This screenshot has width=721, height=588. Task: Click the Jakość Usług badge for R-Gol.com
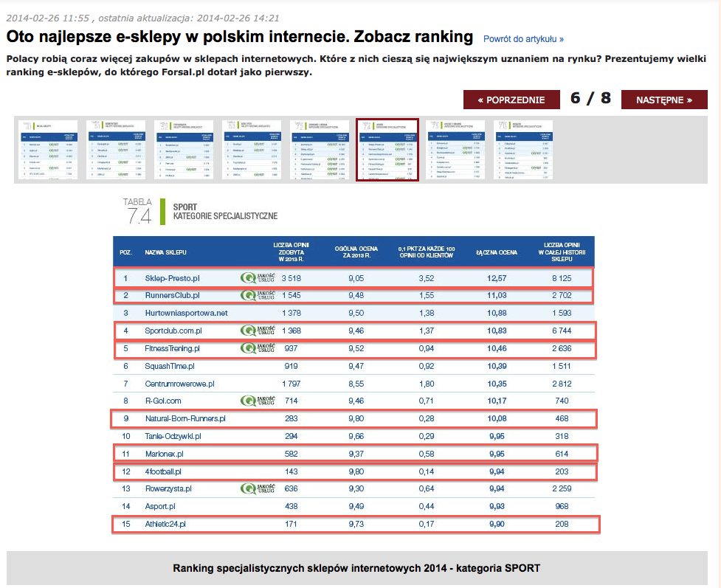click(258, 401)
